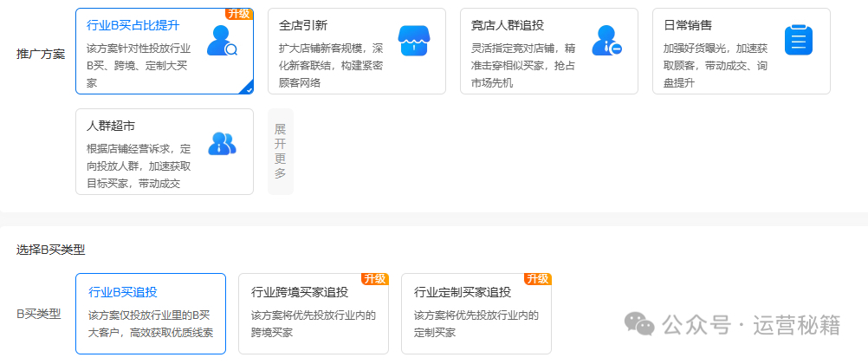Image resolution: width=868 pixels, height=364 pixels.
Task: Click description 该方案将优先投放行业内的跨境买家
Action: (314, 324)
